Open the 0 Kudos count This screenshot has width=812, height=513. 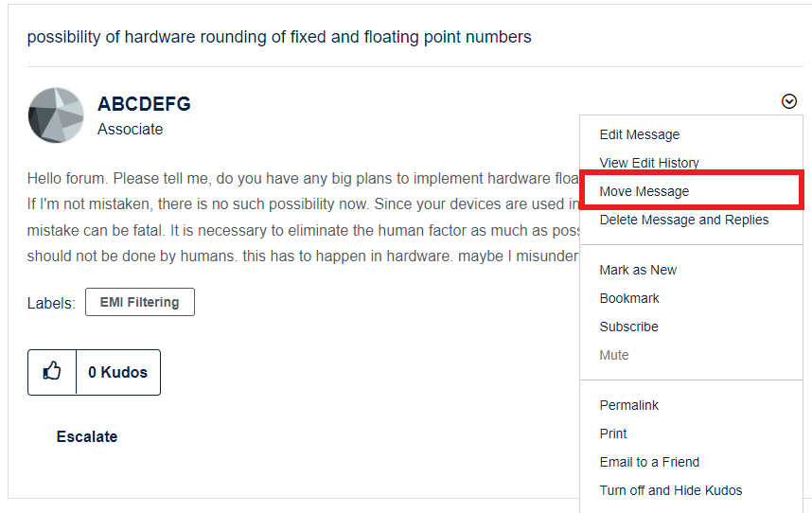[118, 372]
